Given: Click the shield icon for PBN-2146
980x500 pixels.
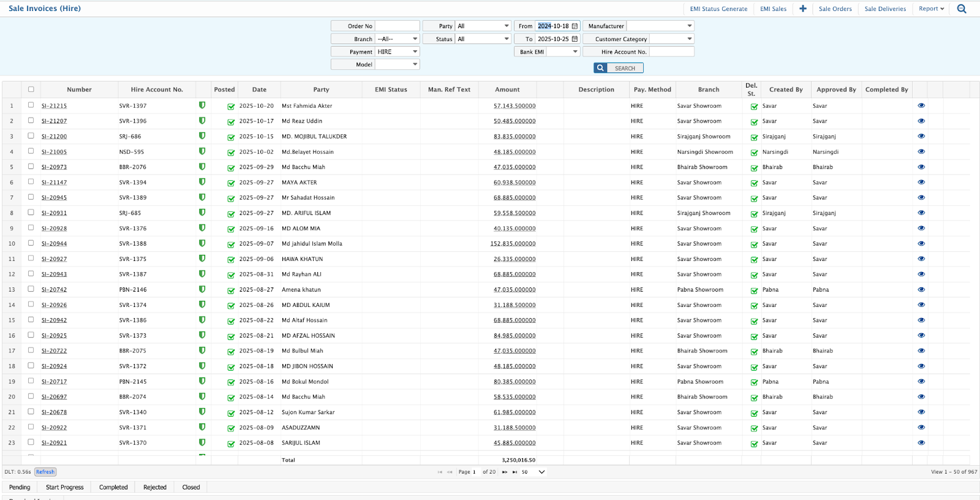Looking at the screenshot, I should (x=202, y=289).
